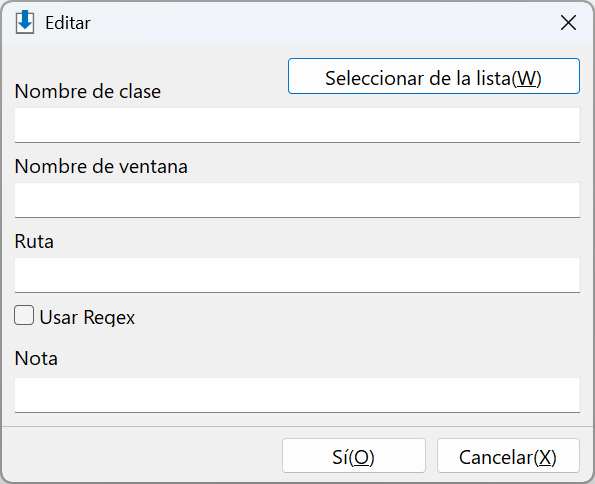Screen dimensions: 595x484
Task: Toggle regex via the Usar Regex label text
Action: point(87,317)
